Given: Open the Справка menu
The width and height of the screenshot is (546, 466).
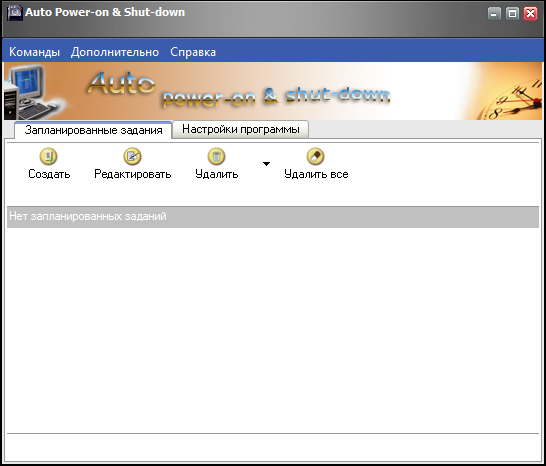Looking at the screenshot, I should point(193,52).
